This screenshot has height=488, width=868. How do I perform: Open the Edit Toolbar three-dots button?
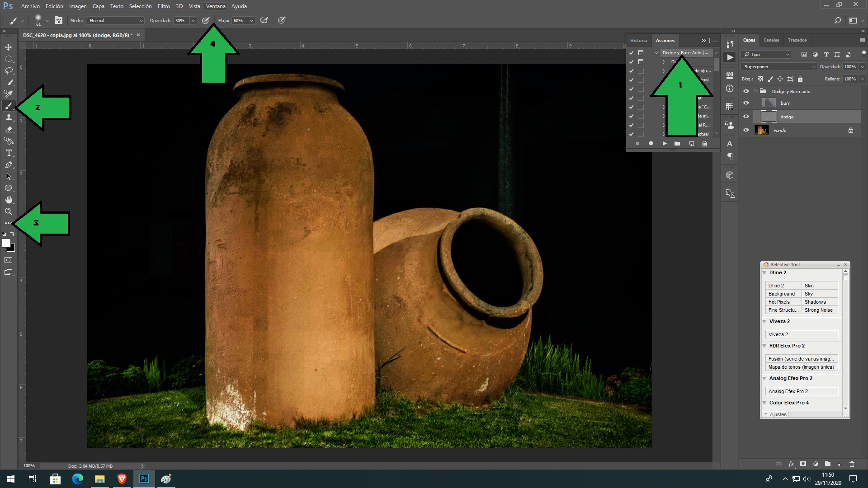8,223
